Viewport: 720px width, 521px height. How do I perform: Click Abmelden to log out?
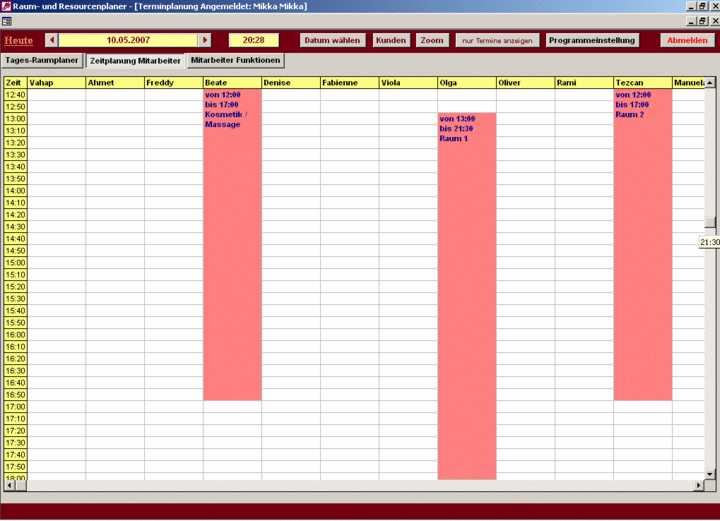click(687, 40)
